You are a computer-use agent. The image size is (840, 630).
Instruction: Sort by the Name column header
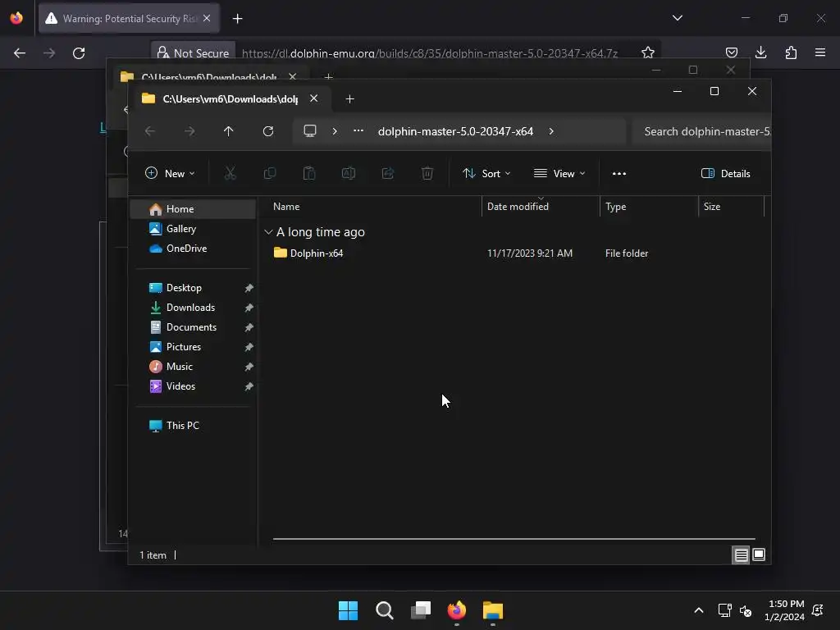[x=372, y=207]
